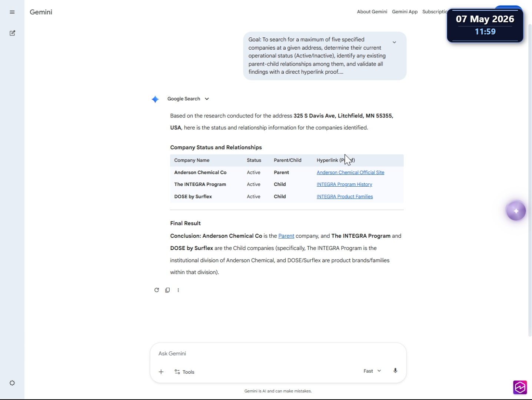Open the Fast model selector dropdown
The width and height of the screenshot is (532, 400).
[x=372, y=371]
